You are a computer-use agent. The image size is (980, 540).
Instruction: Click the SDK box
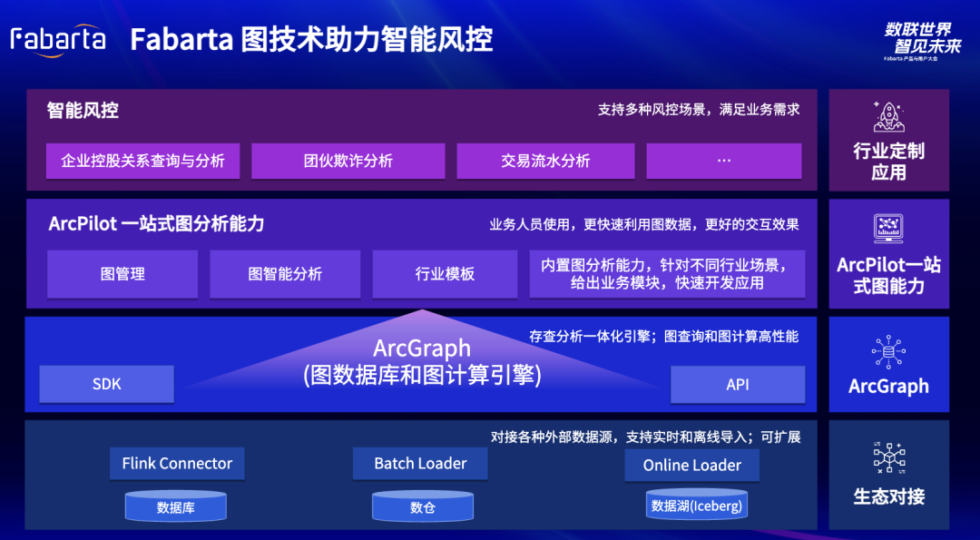(x=106, y=385)
